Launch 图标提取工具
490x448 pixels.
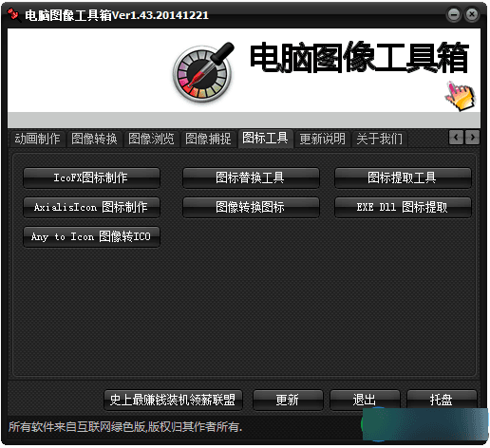pos(403,177)
